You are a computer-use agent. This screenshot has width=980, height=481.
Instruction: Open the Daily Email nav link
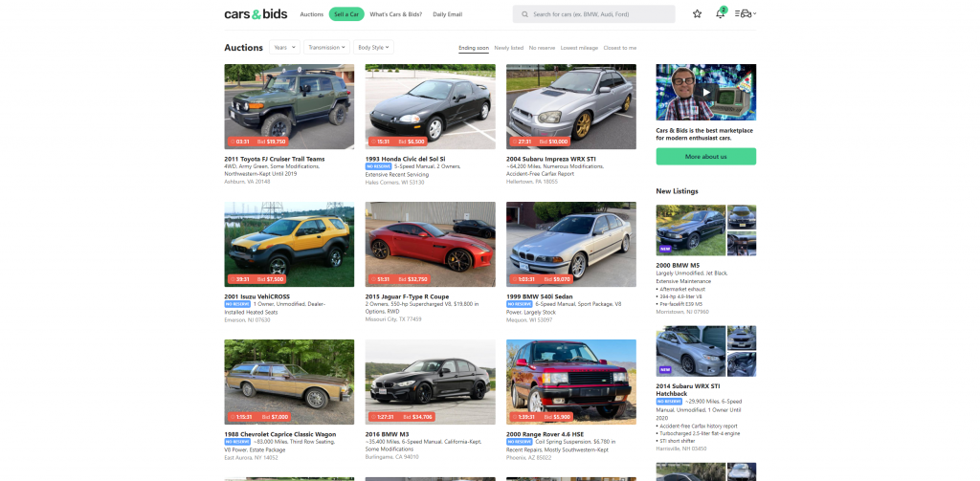click(448, 14)
